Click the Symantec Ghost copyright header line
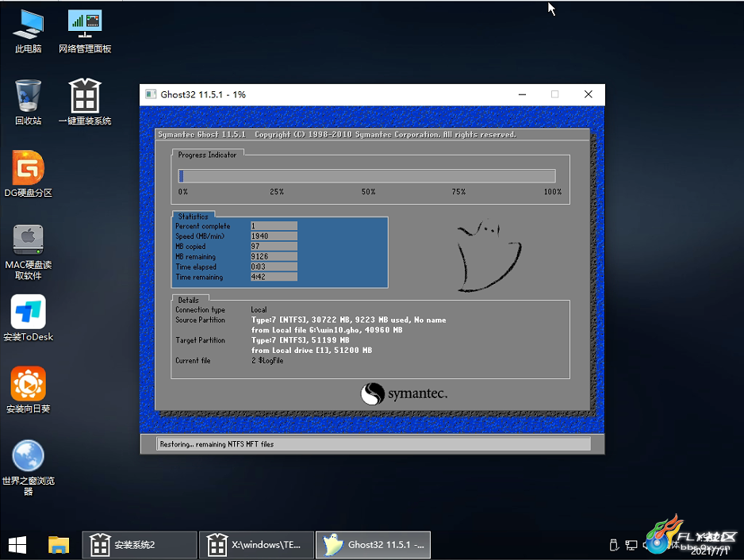This screenshot has width=744, height=560. pos(337,135)
